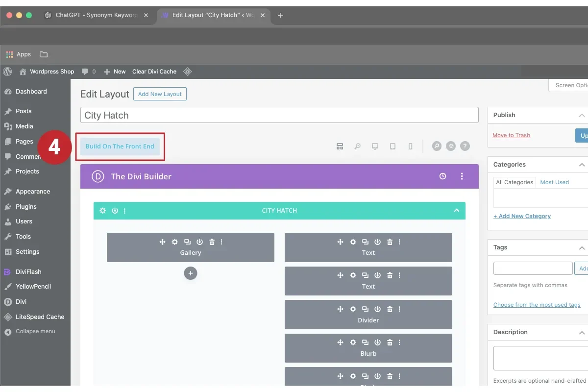Click Build On The Front End
588x392 pixels.
point(120,146)
